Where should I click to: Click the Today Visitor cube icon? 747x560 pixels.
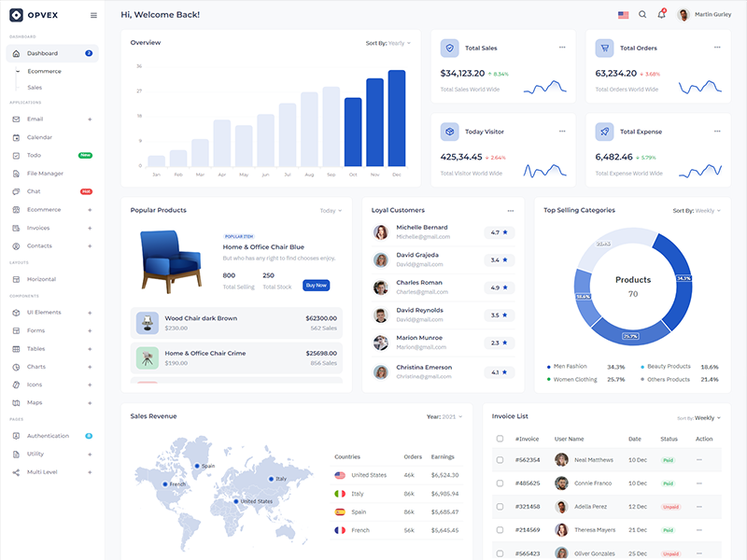[449, 132]
